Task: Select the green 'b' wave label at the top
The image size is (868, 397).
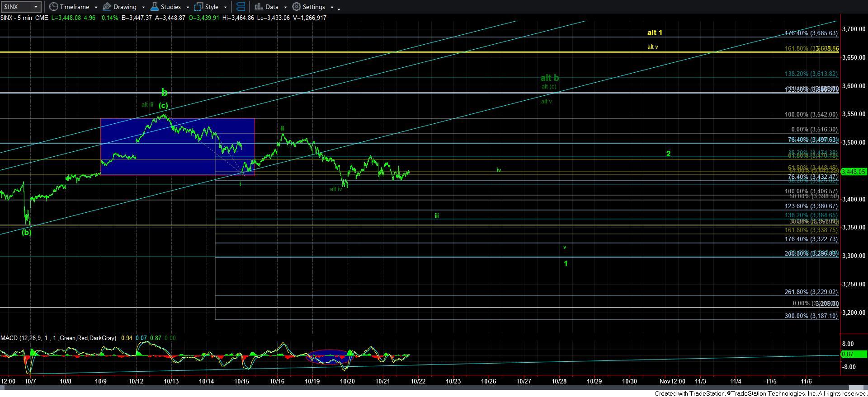Action: coord(165,93)
